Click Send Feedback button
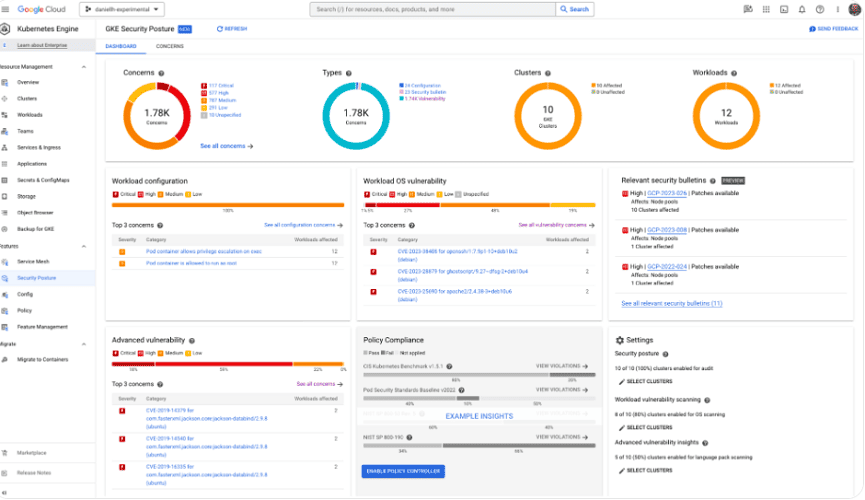 [834, 29]
